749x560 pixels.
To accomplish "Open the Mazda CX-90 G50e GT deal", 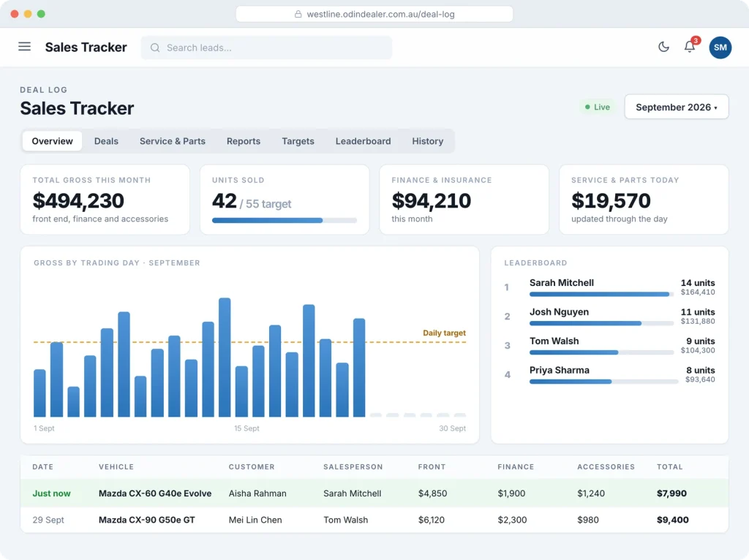I will pos(146,520).
